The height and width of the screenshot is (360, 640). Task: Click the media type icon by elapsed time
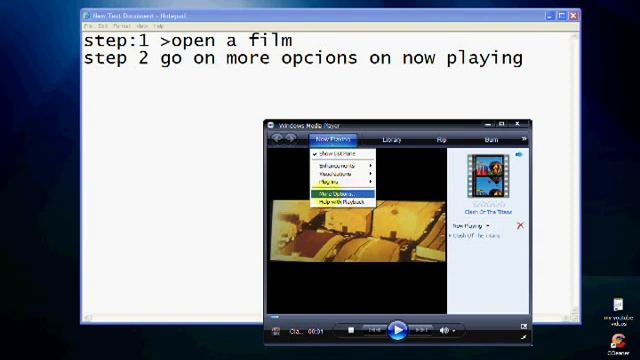tap(276, 331)
